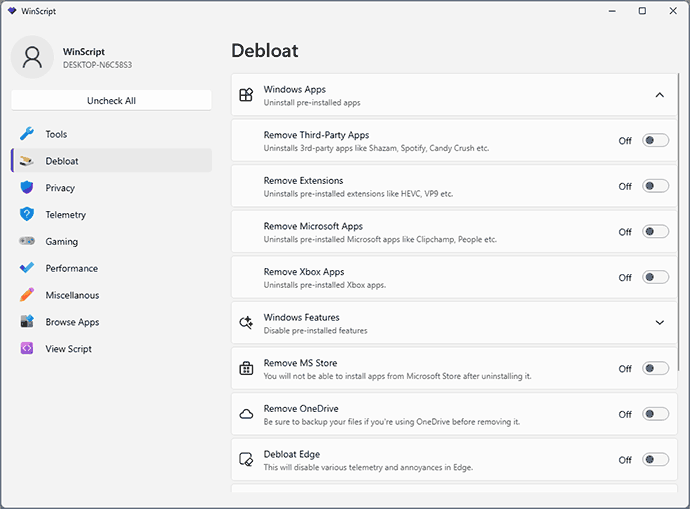Toggle Remove Extensions switch
Screen dimensions: 690x509
pyautogui.click(x=655, y=186)
